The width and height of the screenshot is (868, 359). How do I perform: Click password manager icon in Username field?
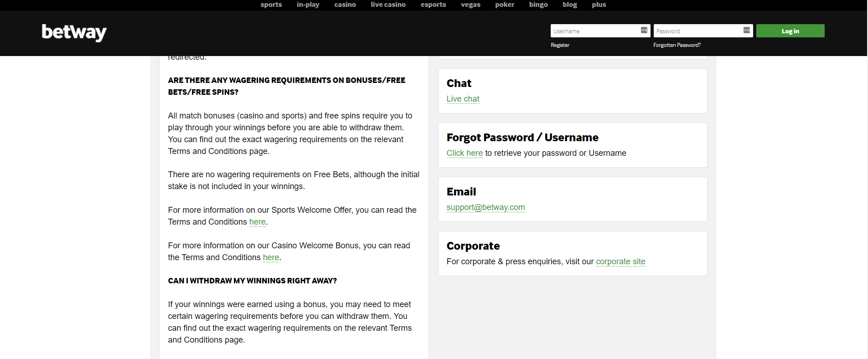point(644,30)
